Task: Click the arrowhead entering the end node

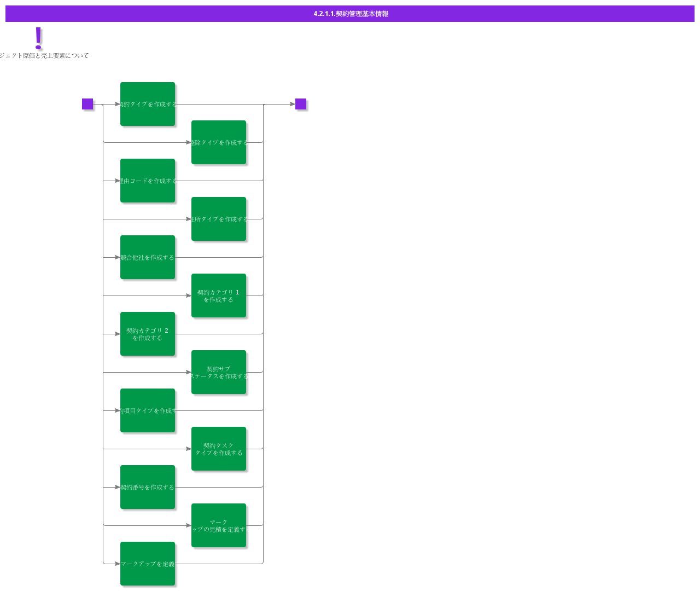Action: pyautogui.click(x=293, y=104)
